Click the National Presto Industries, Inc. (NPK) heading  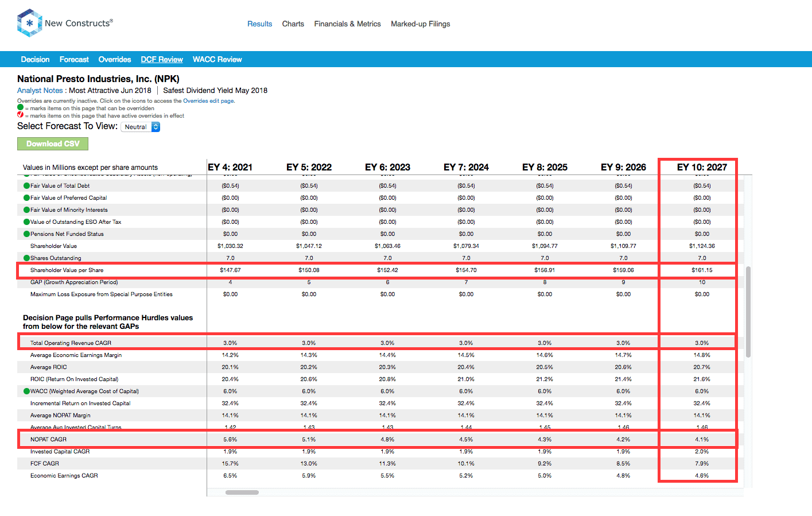coord(98,79)
